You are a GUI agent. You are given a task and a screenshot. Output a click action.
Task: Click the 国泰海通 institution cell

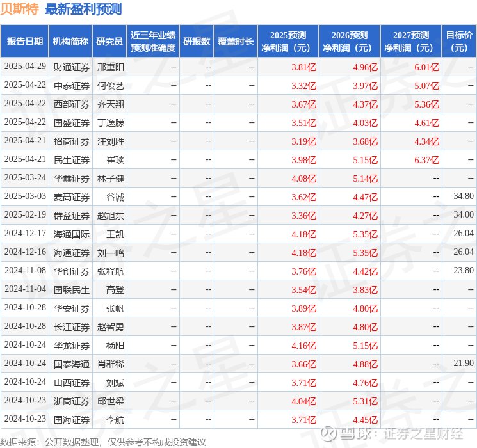click(72, 364)
